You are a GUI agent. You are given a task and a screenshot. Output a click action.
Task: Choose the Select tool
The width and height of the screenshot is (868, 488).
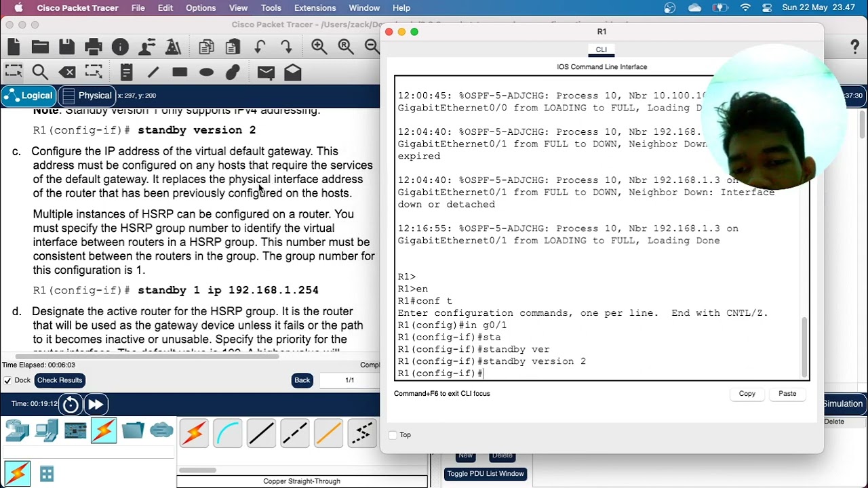pyautogui.click(x=14, y=72)
